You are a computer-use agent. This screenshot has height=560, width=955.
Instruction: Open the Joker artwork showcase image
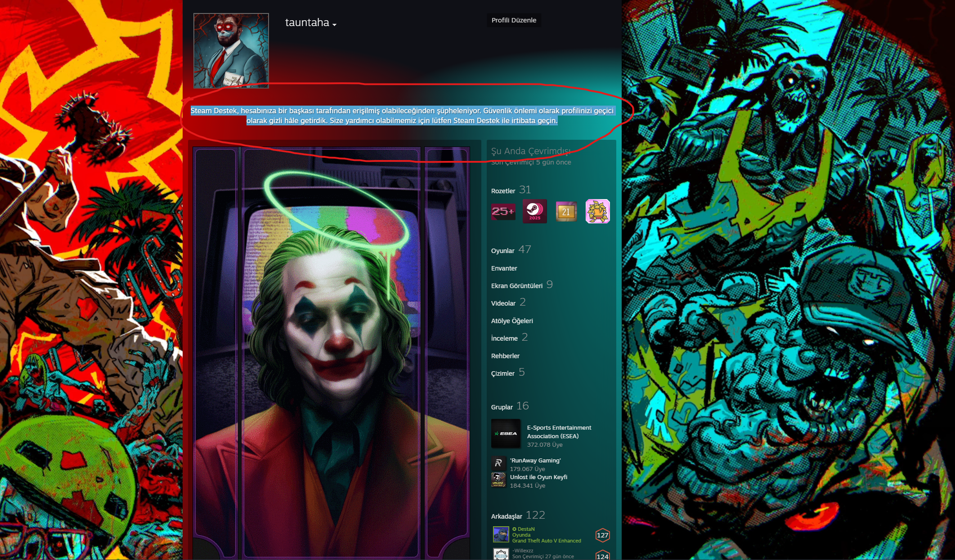331,353
